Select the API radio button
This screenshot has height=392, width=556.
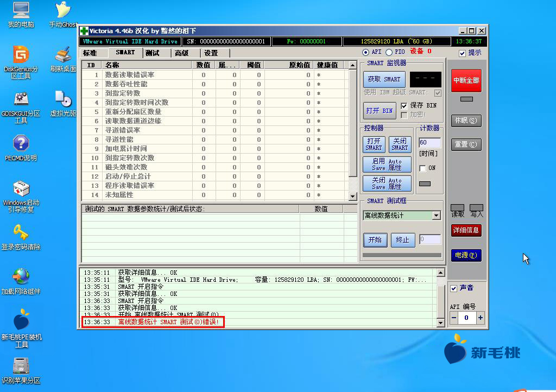(x=365, y=52)
